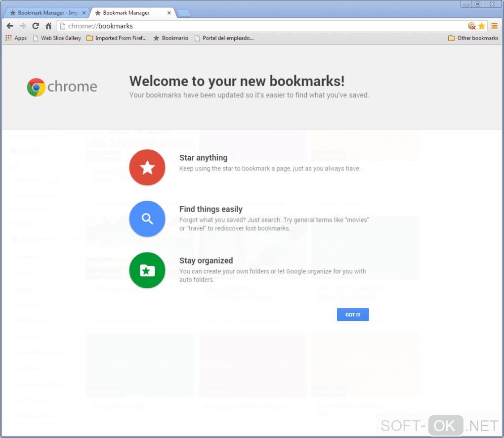
Task: Go to the Home page icon
Action: tap(48, 26)
